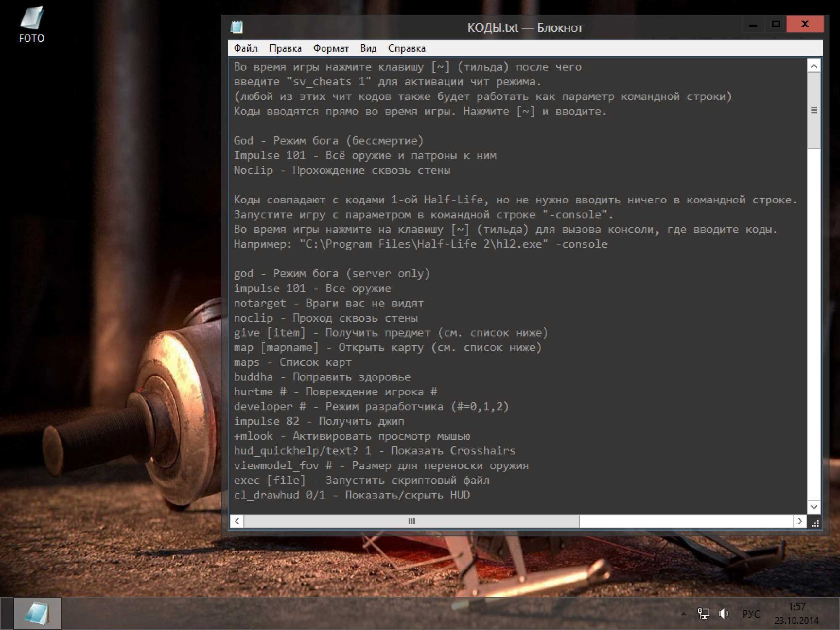This screenshot has height=630, width=840.
Task: Click the line "hurtme # - Повреждение игрока #"
Action: 336,391
